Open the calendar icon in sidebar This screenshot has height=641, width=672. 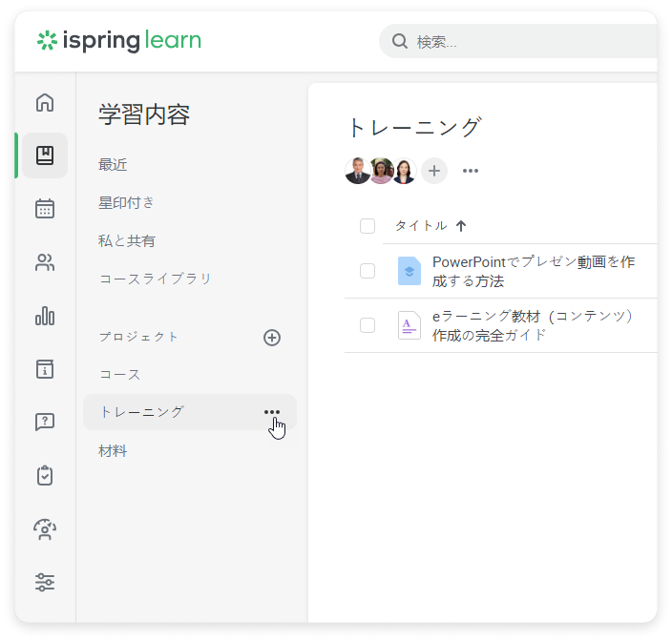point(45,209)
